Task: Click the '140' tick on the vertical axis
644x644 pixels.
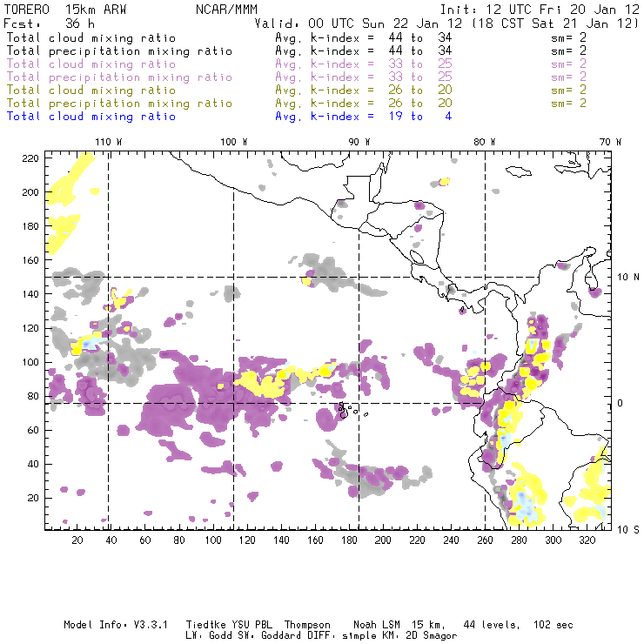Action: click(30, 294)
